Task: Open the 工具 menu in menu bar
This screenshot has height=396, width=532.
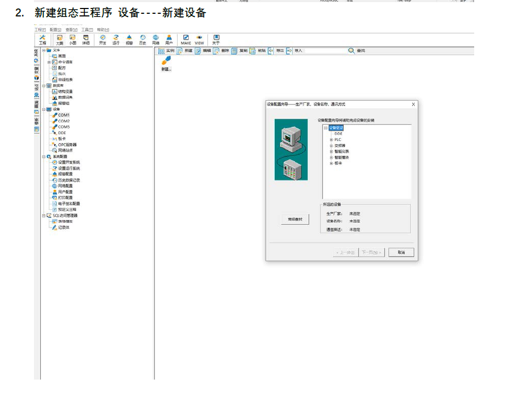Action: coord(87,30)
